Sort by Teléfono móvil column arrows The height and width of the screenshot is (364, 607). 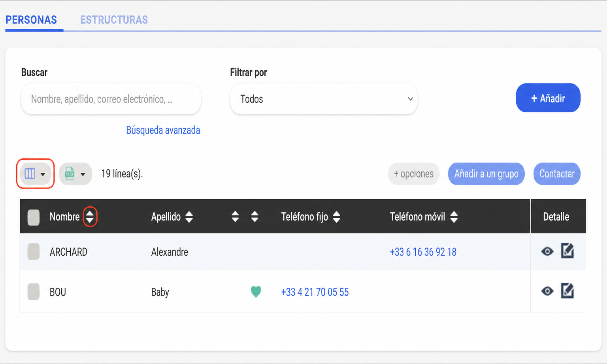pos(454,217)
